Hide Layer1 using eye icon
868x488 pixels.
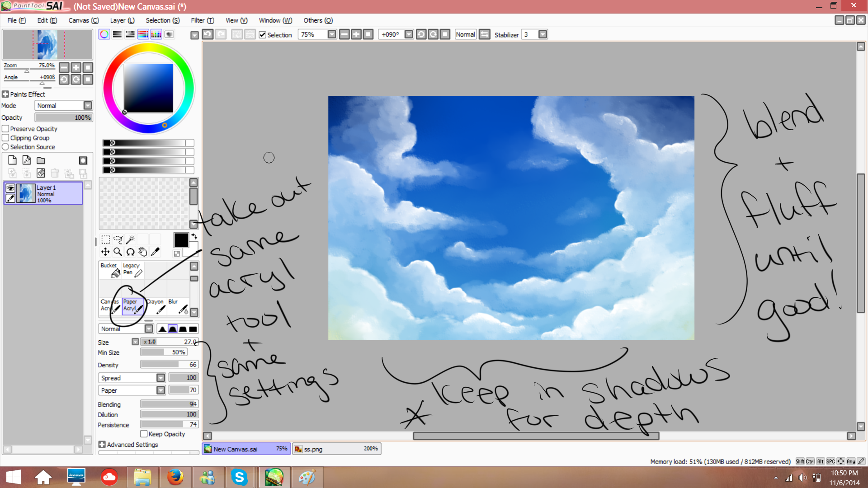(x=10, y=188)
